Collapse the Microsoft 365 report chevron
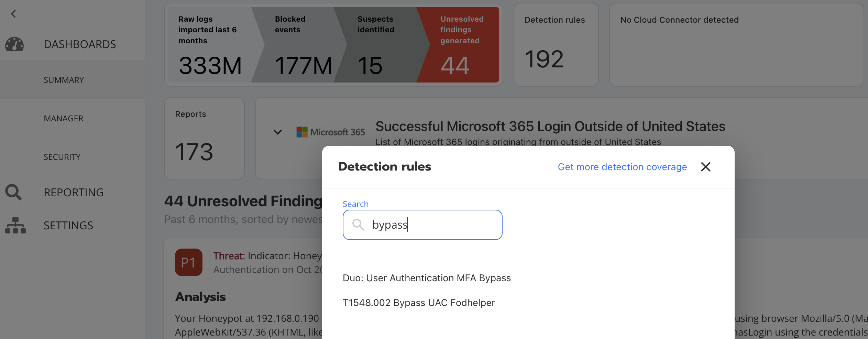Viewport: 868px width, 339px height. click(x=278, y=132)
